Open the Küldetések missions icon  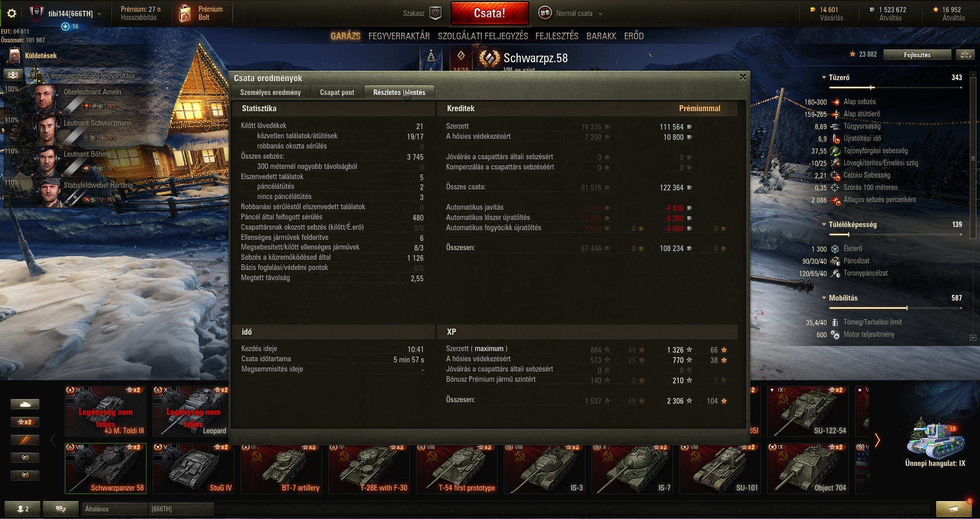(14, 56)
